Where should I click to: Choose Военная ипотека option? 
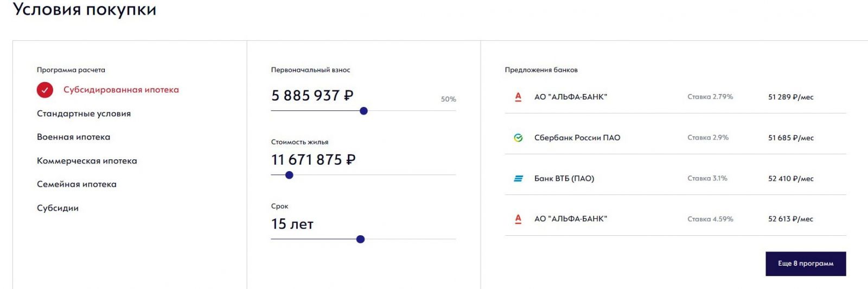73,137
